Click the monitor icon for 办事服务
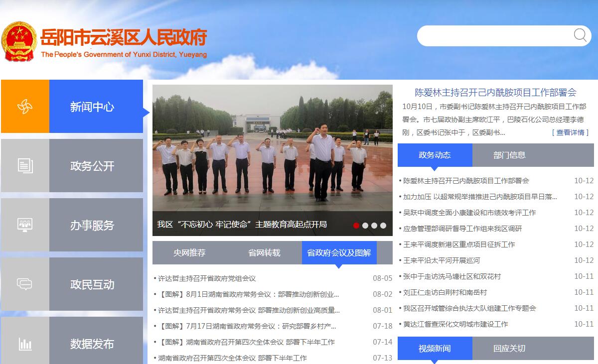598x364 pixels. point(25,225)
